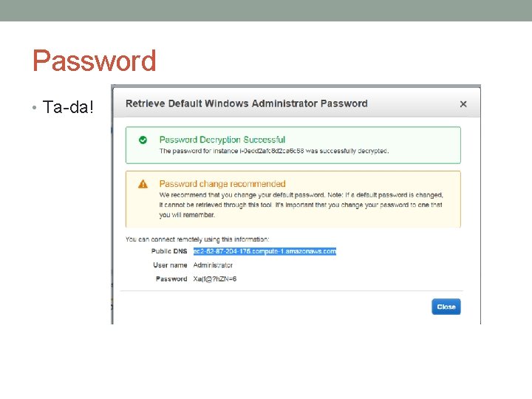Click the gray bar atop the slide
The image size is (532, 399).
pyautogui.click(x=266, y=10)
